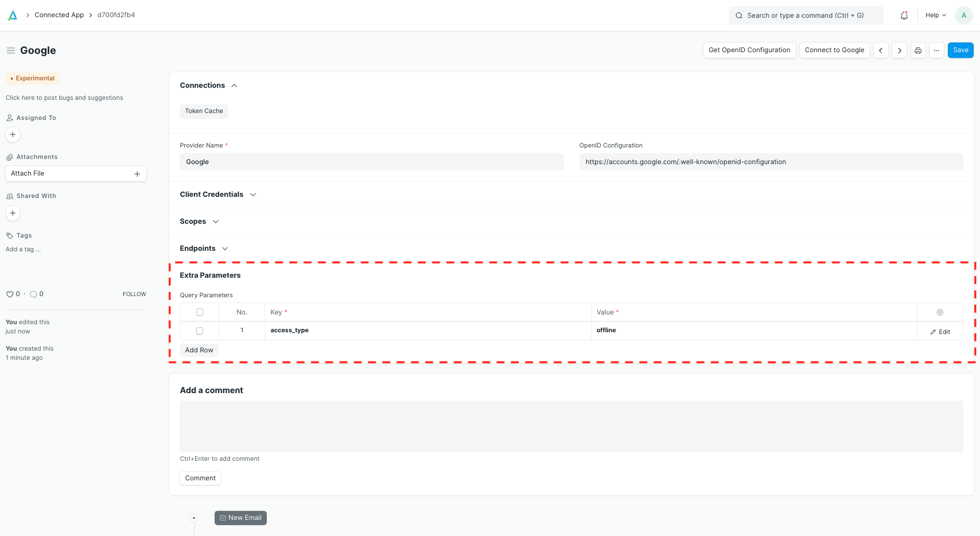Click the Value column header
Image resolution: width=980 pixels, height=536 pixels.
pos(754,312)
